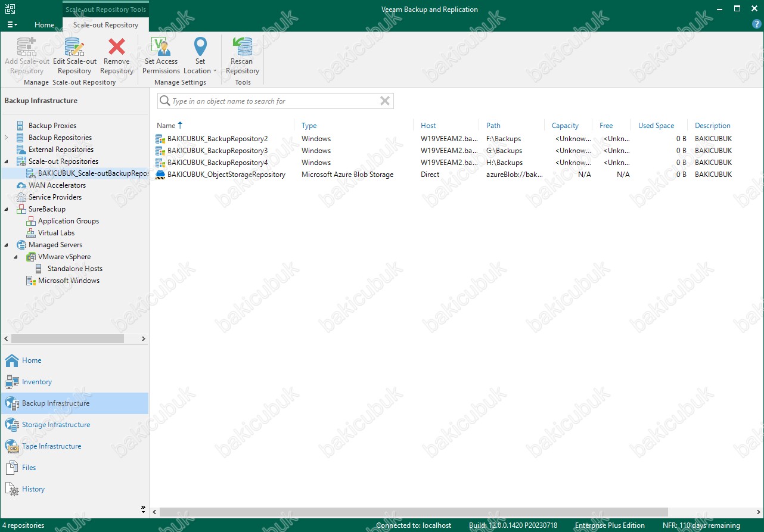Click the Home navigation icon
764x532 pixels.
click(12, 360)
